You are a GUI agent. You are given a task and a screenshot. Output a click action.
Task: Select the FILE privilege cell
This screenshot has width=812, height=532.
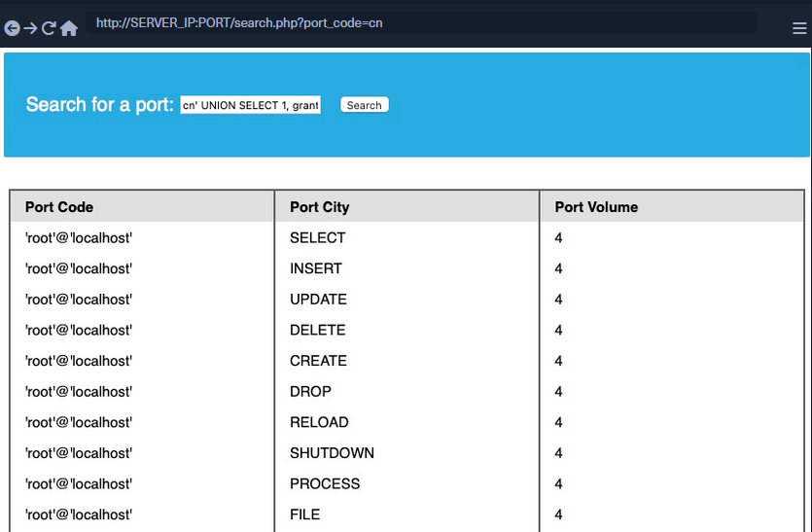click(x=304, y=514)
